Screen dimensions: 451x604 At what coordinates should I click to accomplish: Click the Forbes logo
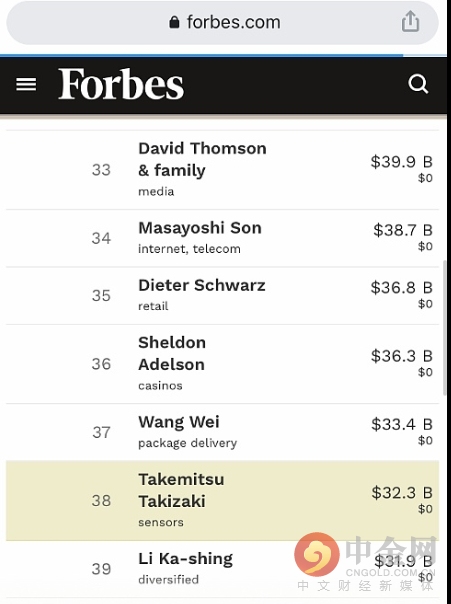pyautogui.click(x=121, y=84)
